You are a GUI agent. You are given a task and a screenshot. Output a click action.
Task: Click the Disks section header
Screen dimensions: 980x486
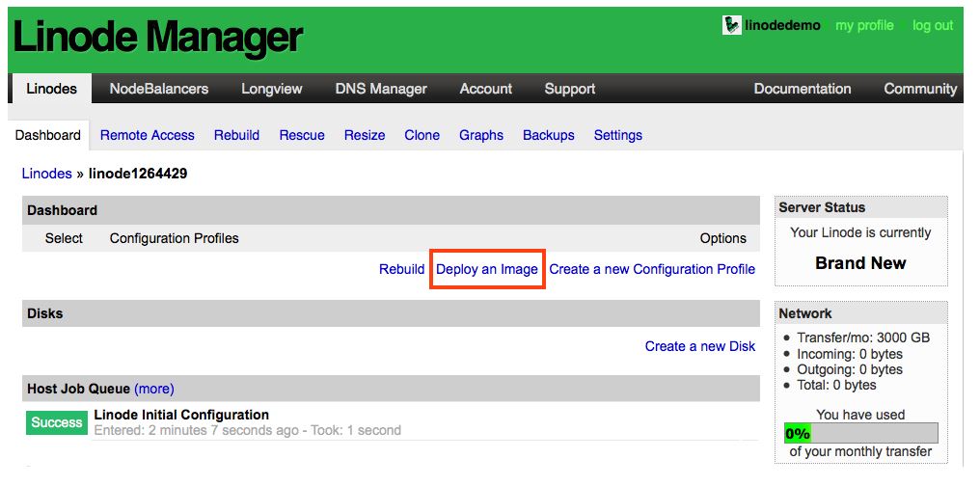[392, 313]
